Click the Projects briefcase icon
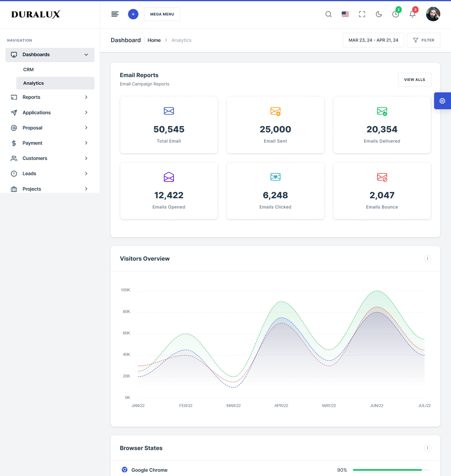Screen dimensions: 451x476 [14, 189]
